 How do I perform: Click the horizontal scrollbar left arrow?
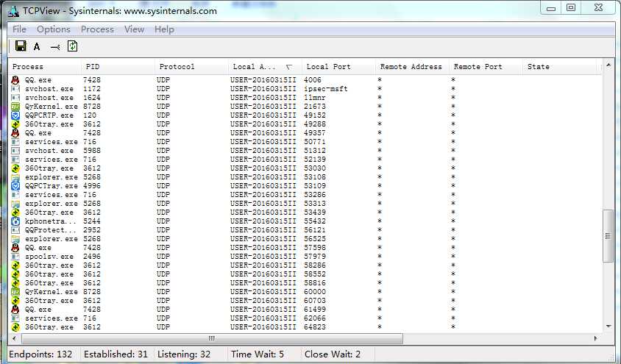(14, 339)
